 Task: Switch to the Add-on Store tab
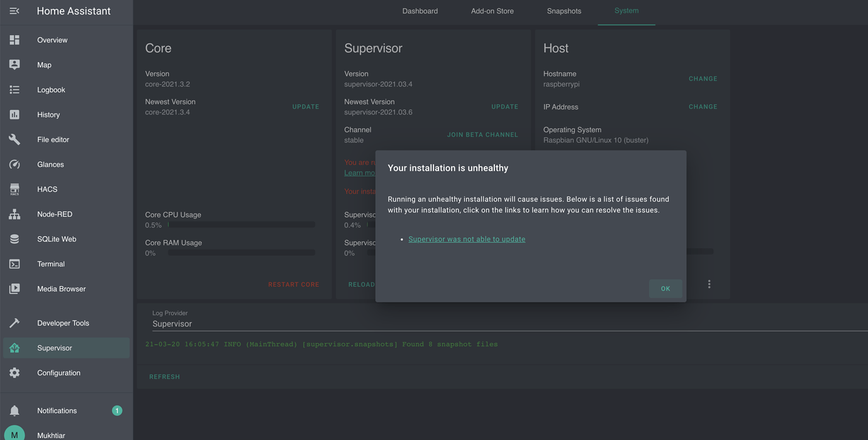492,11
